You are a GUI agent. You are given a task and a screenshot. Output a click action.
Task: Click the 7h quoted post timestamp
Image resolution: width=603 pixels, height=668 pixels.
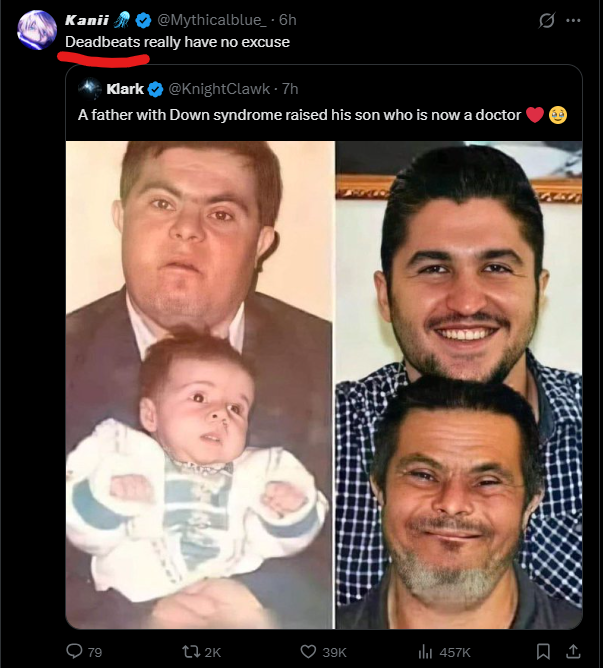(290, 89)
